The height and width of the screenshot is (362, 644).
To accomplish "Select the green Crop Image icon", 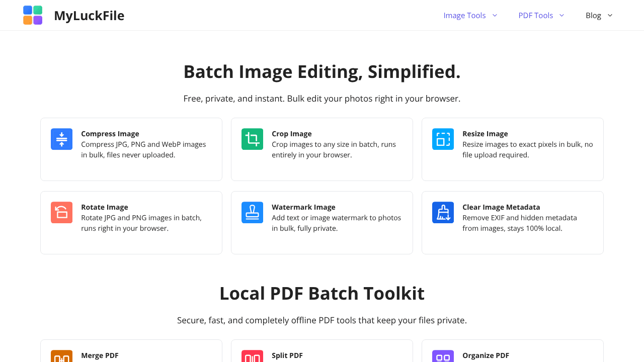I will (252, 139).
